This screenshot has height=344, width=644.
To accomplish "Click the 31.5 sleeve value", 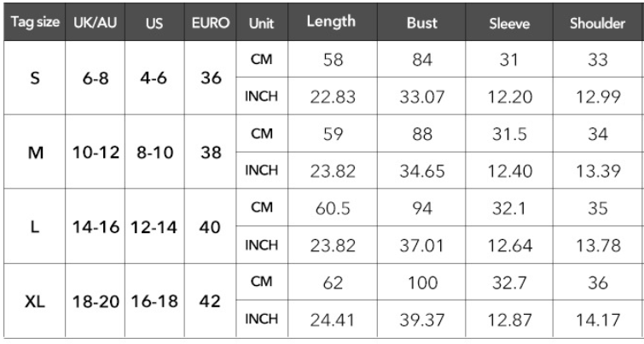I will coord(509,134).
